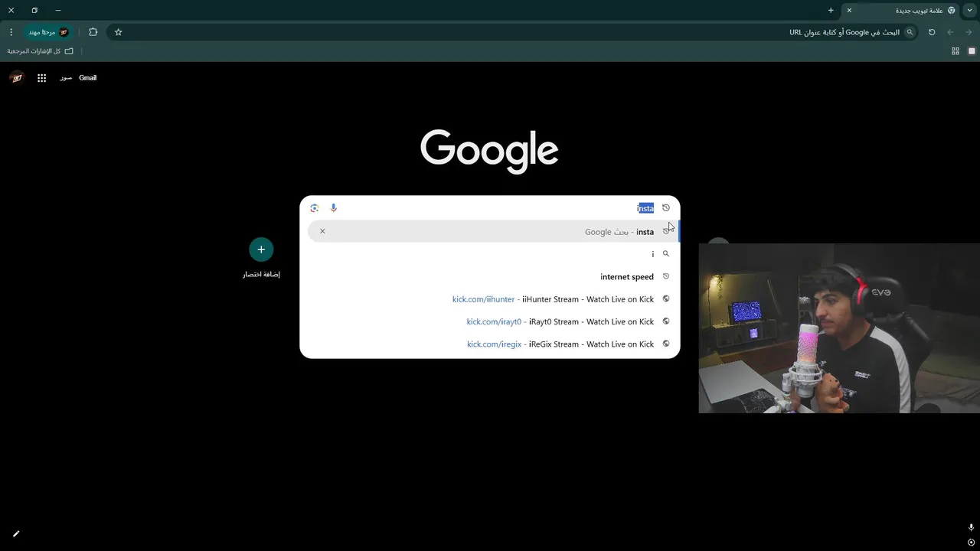Screen dimensions: 980x551
Task: Customize Chrome with the pencil icon
Action: 16,533
